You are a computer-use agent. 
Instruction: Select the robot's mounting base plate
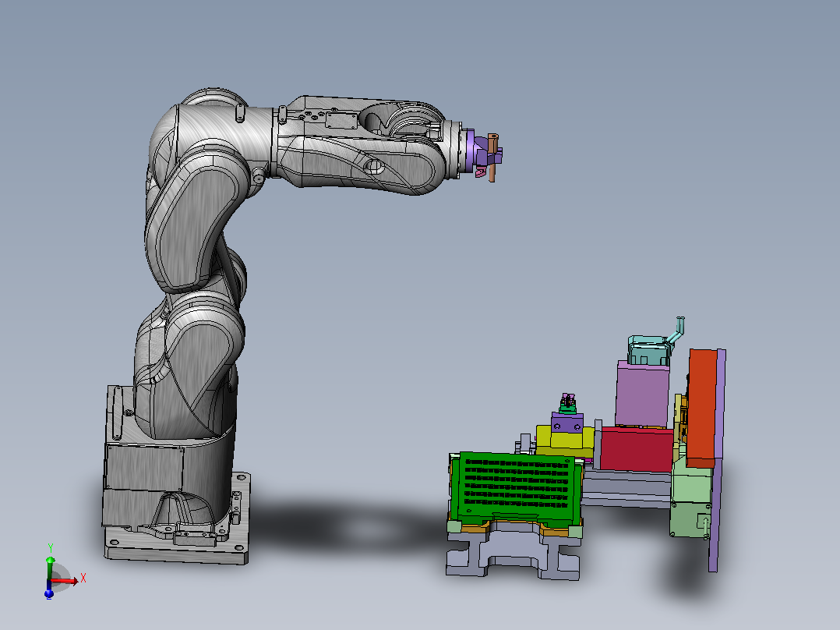[x=177, y=547]
